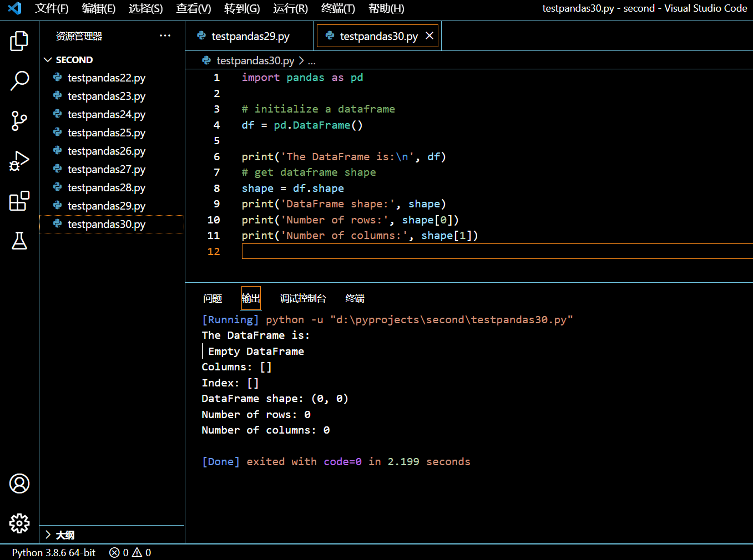Click the 'import pandas as pd' code line
Viewport: 753px width, 560px height.
tap(302, 78)
